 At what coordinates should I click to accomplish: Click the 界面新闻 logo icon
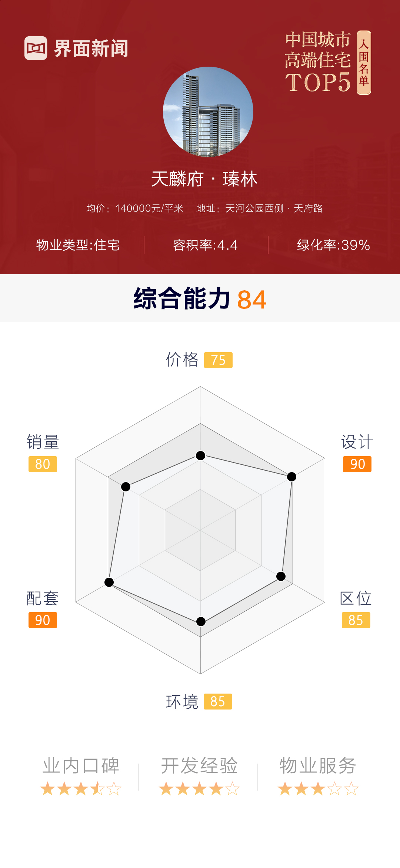coord(36,48)
